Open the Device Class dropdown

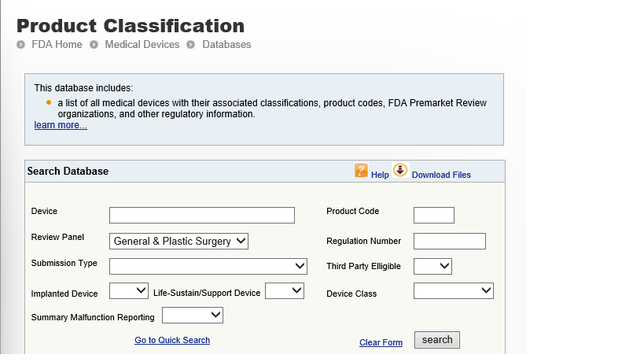click(453, 291)
